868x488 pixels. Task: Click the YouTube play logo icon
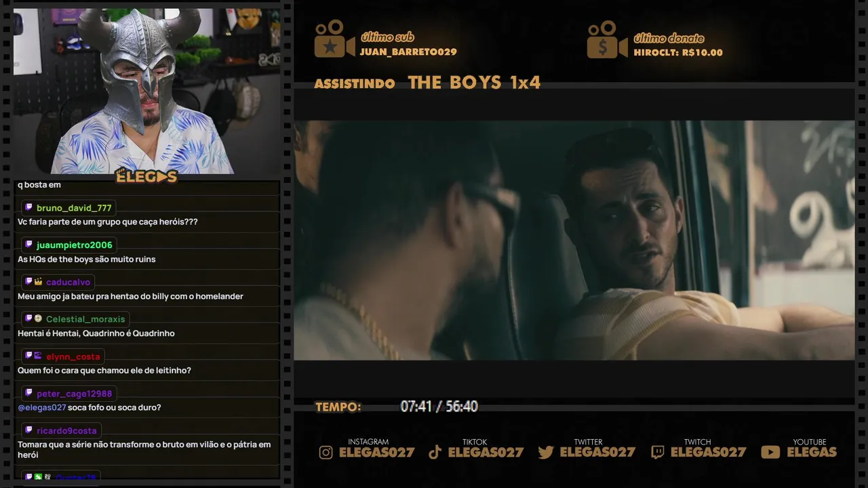(x=770, y=453)
